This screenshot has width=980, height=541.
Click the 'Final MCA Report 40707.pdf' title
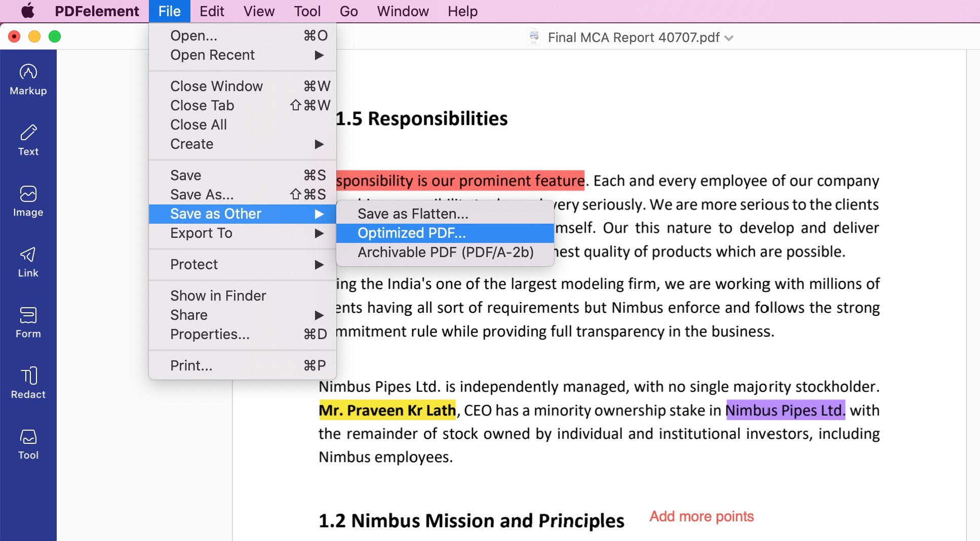click(634, 37)
